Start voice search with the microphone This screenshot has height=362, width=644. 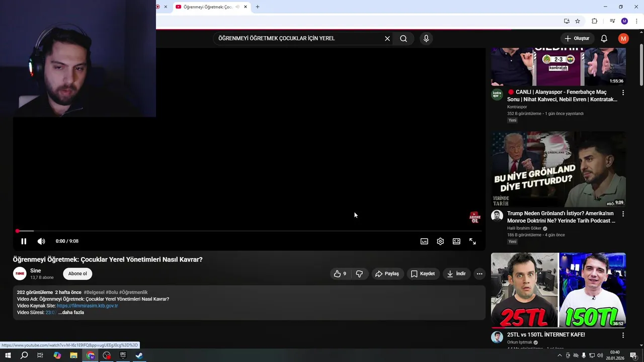pyautogui.click(x=426, y=38)
